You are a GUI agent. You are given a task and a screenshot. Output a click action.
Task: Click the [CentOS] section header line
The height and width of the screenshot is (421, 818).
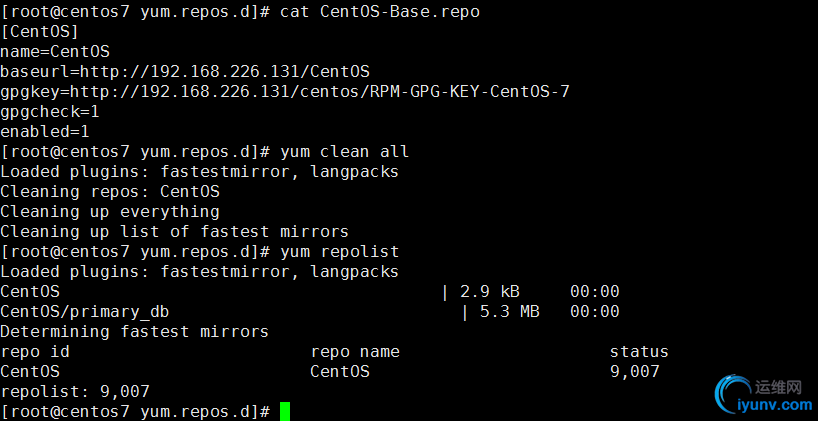pyautogui.click(x=40, y=31)
